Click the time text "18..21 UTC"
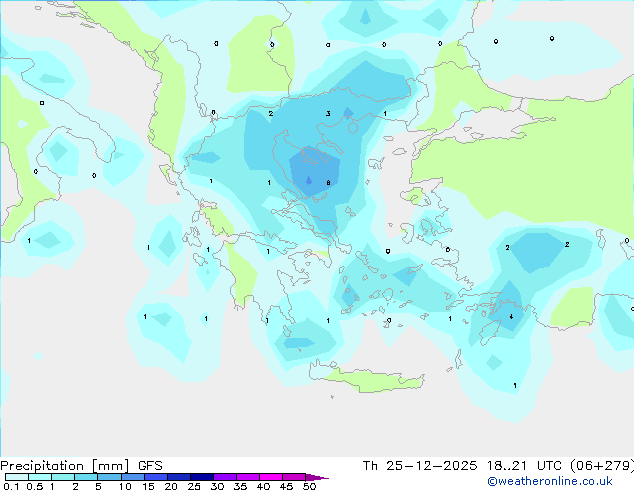The image size is (634, 490). tap(524, 466)
